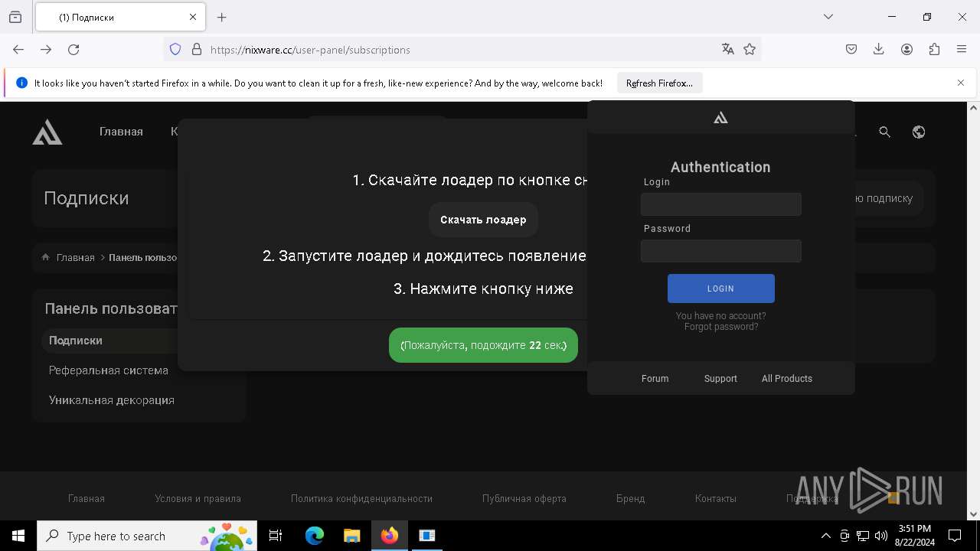Click the Скачать лоадер button
Viewport: 980px width, 551px height.
[x=483, y=220]
